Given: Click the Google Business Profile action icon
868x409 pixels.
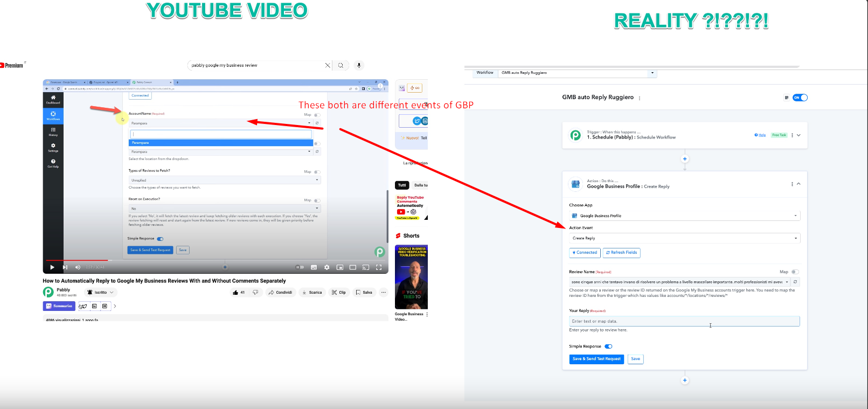Looking at the screenshot, I should 575,184.
